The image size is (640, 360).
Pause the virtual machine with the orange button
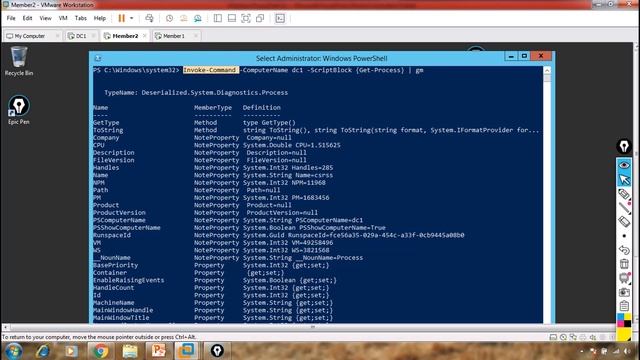click(x=122, y=18)
